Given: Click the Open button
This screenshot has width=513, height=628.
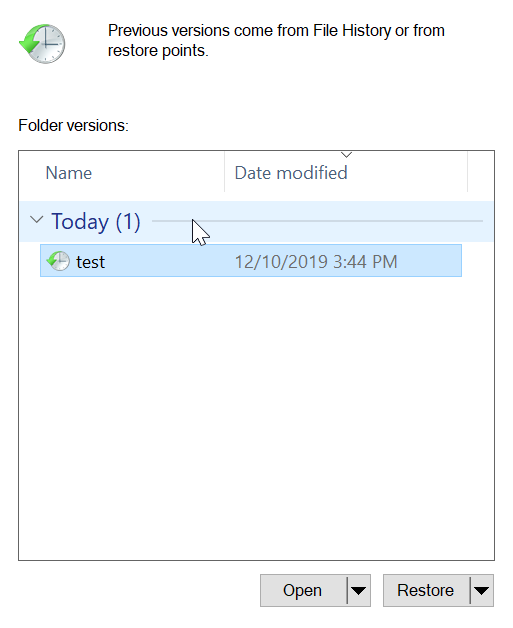Looking at the screenshot, I should (x=303, y=590).
